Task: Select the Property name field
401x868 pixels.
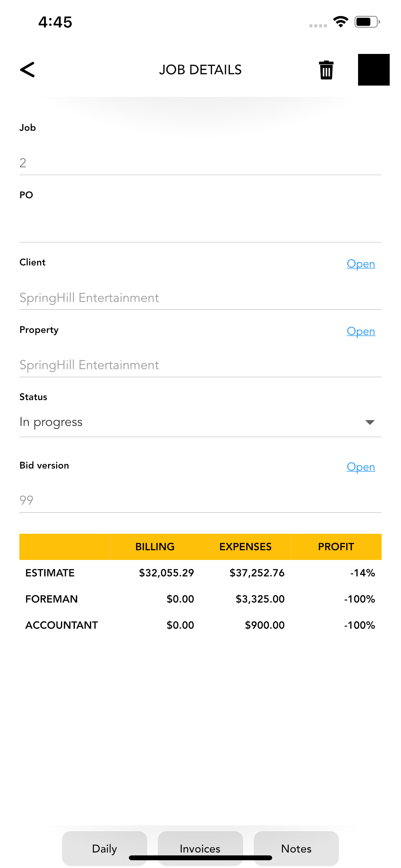Action: (200, 365)
